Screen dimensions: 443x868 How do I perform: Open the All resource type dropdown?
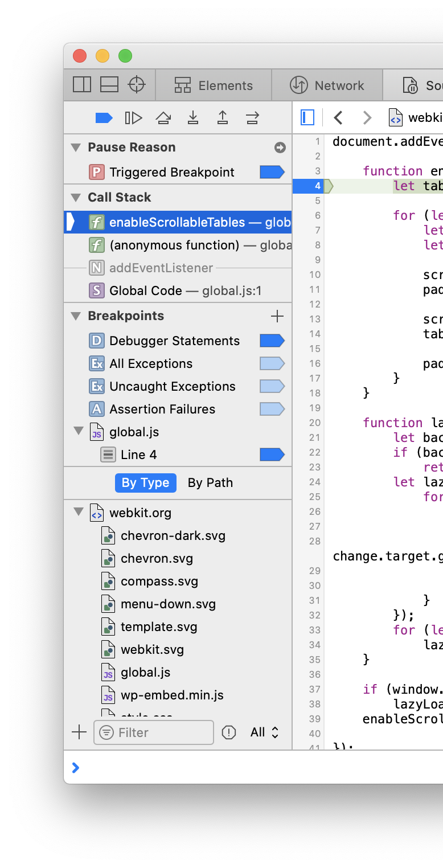point(265,732)
